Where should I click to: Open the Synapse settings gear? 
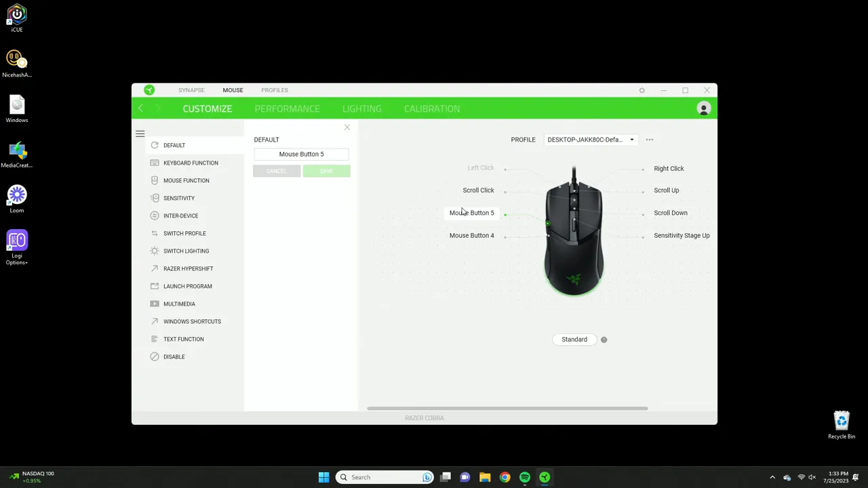click(x=642, y=89)
